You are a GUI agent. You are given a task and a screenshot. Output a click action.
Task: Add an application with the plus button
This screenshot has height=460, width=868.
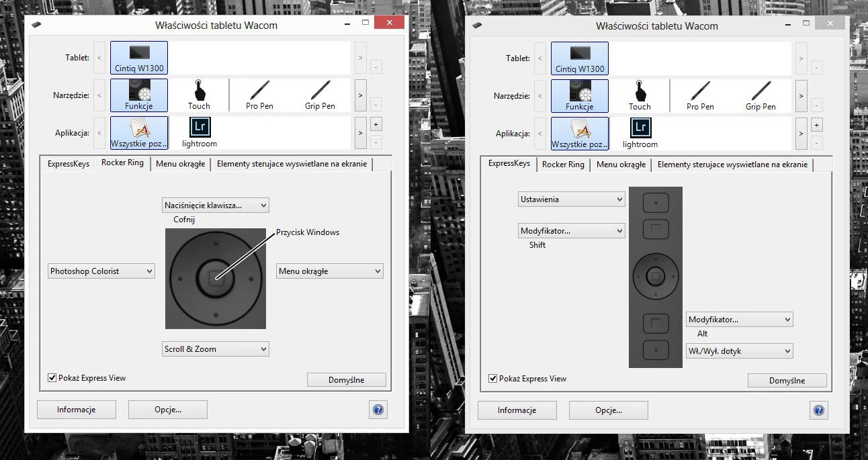click(376, 124)
